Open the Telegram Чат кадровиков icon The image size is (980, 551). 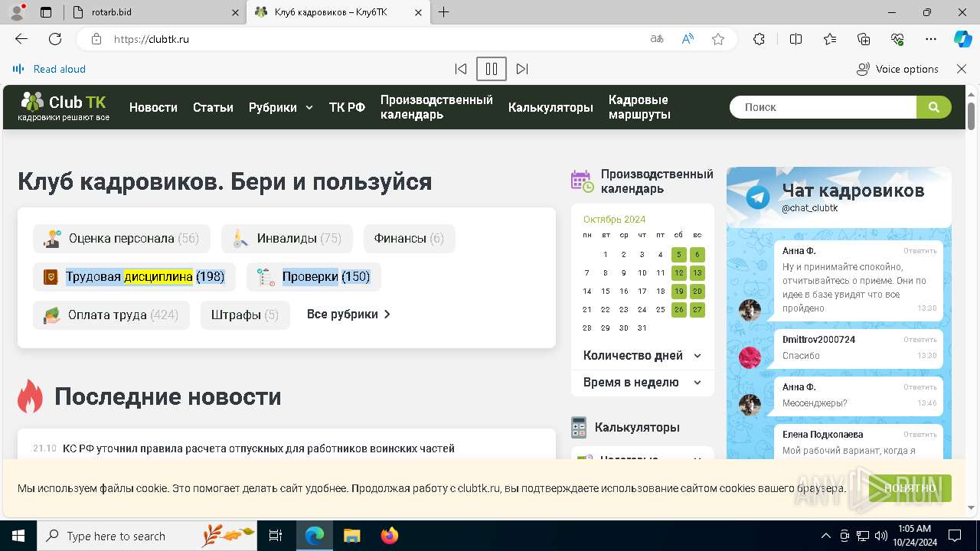click(758, 197)
